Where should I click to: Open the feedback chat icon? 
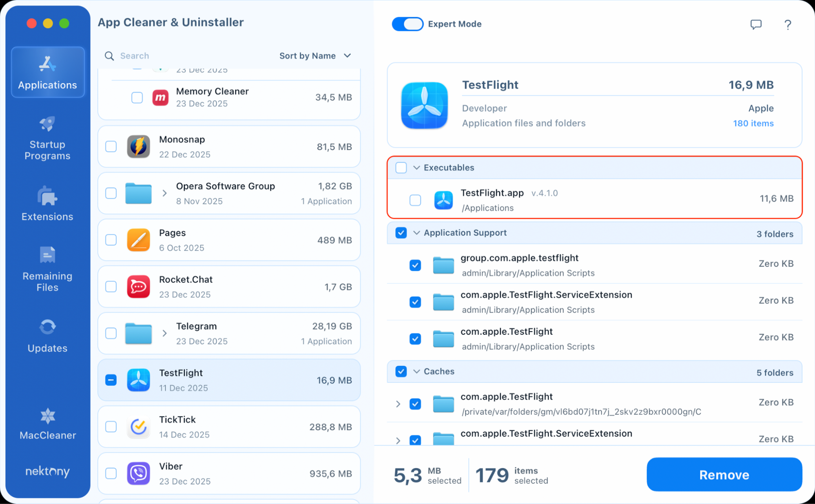click(x=755, y=24)
